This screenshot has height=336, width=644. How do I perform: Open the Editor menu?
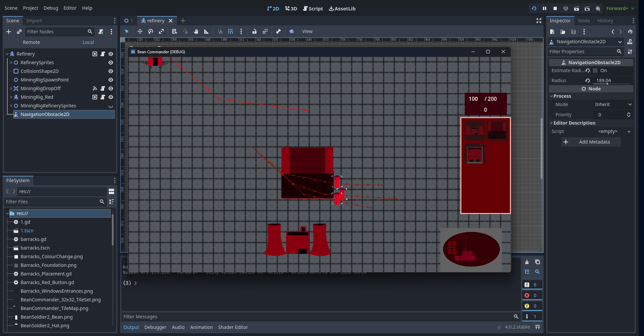pos(70,8)
